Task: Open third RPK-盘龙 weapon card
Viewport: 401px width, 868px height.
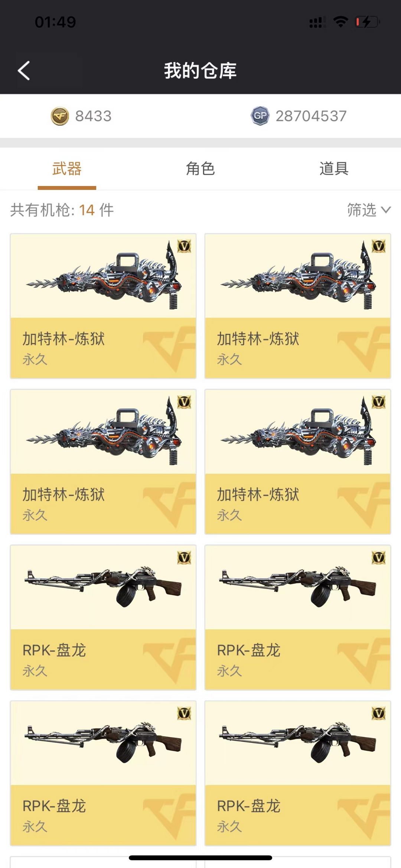Action: tap(103, 773)
